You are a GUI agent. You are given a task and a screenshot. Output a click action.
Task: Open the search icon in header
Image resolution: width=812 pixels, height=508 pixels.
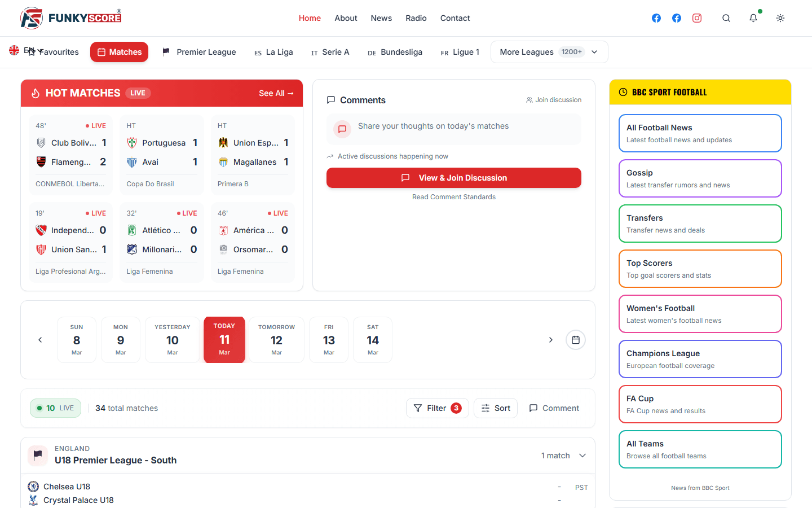click(x=726, y=18)
